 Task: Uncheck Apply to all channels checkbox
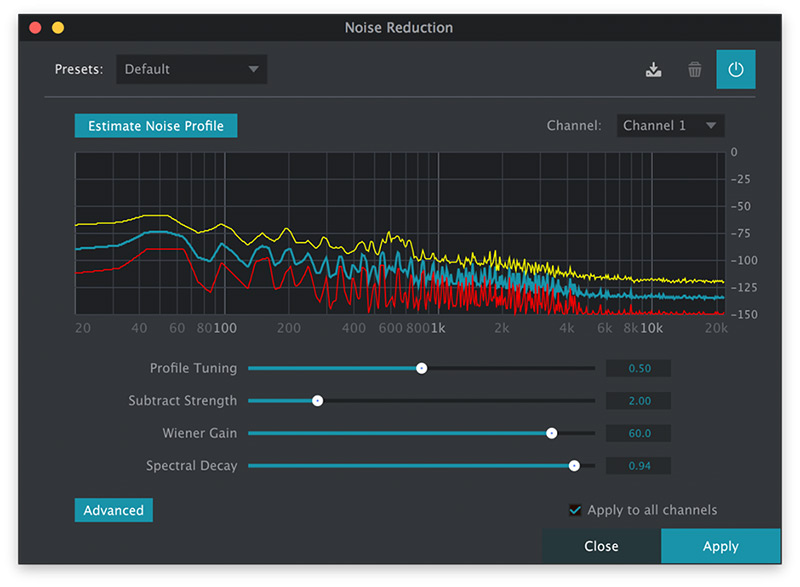coord(575,510)
